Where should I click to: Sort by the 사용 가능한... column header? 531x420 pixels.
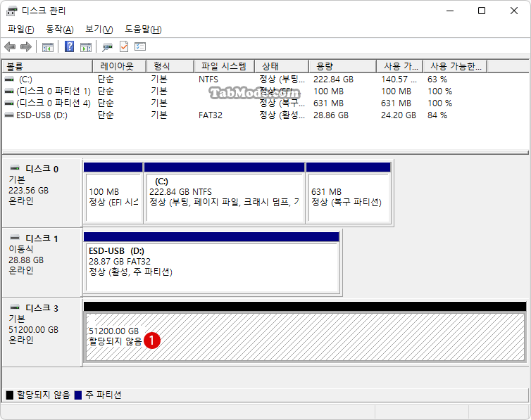click(x=456, y=66)
